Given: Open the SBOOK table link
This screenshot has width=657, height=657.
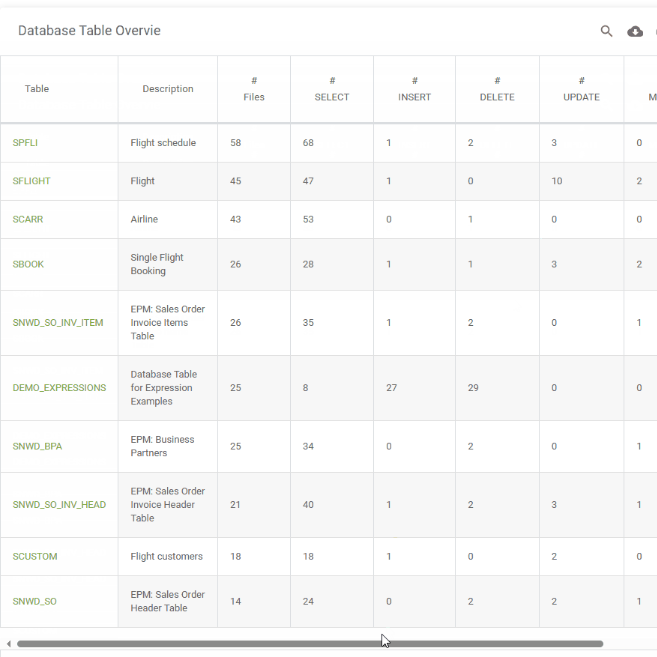Looking at the screenshot, I should pyautogui.click(x=28, y=264).
